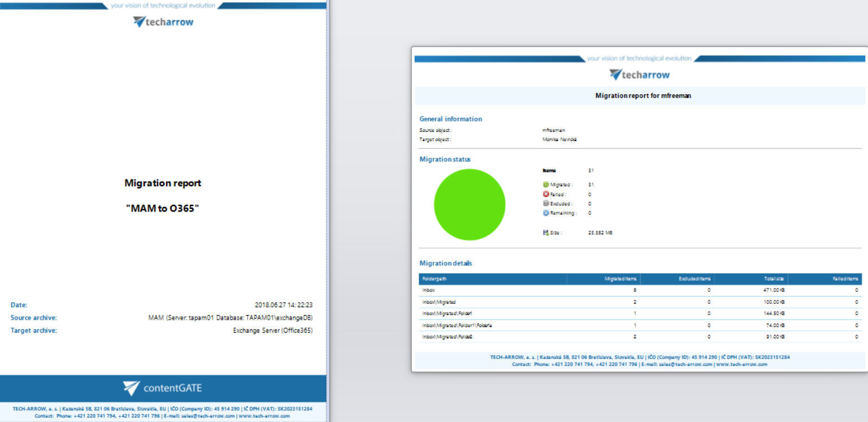Select the source object value 'mfreeman'

pyautogui.click(x=553, y=130)
